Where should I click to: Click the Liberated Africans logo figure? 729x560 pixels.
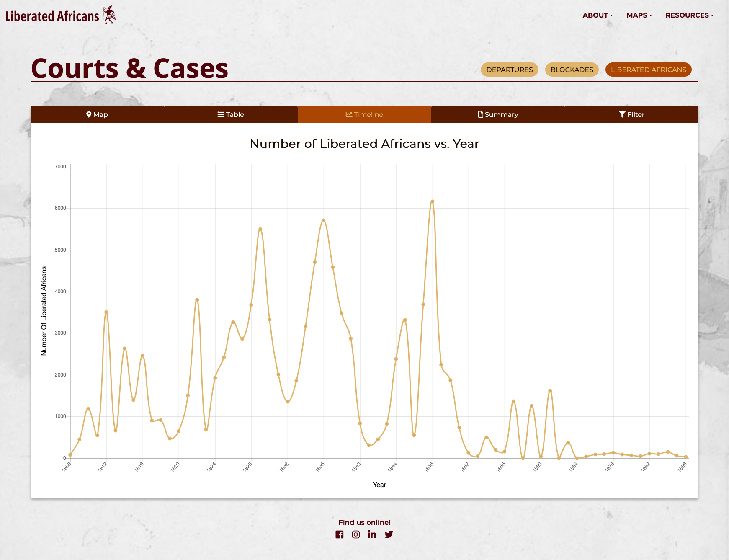pyautogui.click(x=110, y=15)
